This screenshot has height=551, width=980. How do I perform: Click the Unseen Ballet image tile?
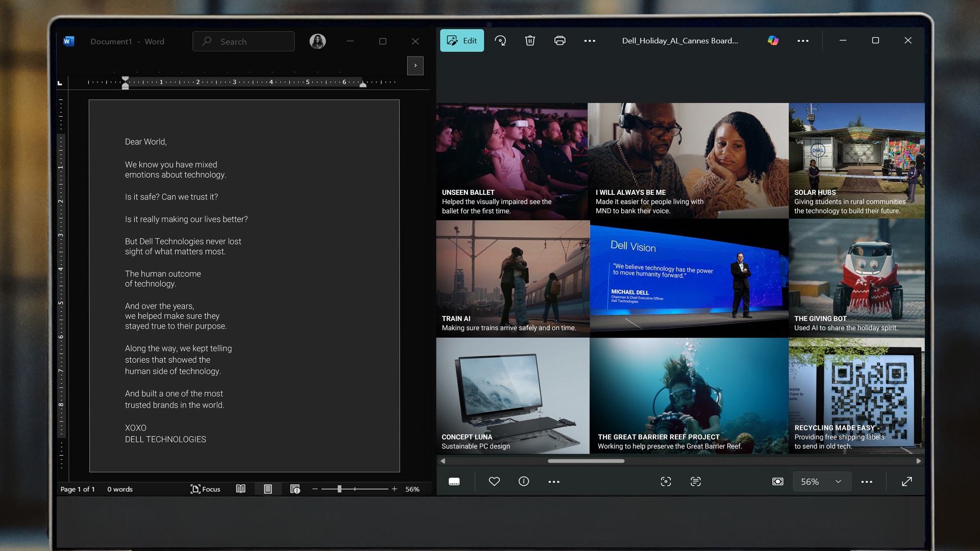click(512, 161)
